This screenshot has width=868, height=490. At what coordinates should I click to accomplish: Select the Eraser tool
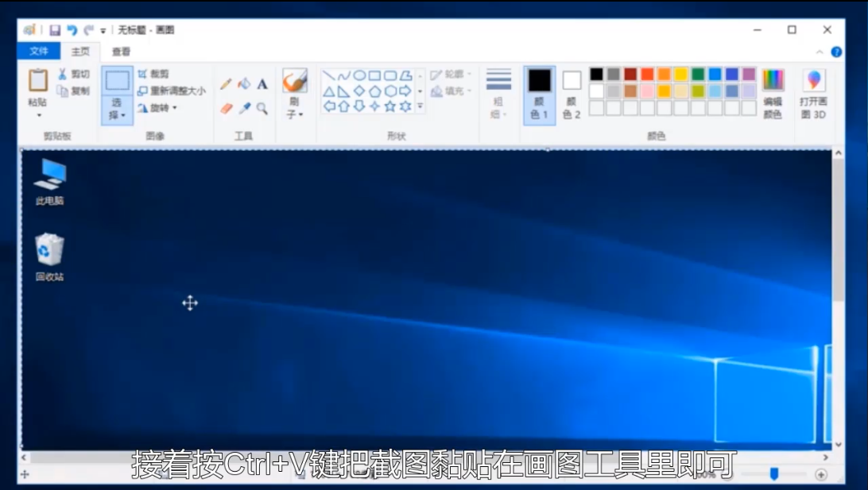[226, 108]
